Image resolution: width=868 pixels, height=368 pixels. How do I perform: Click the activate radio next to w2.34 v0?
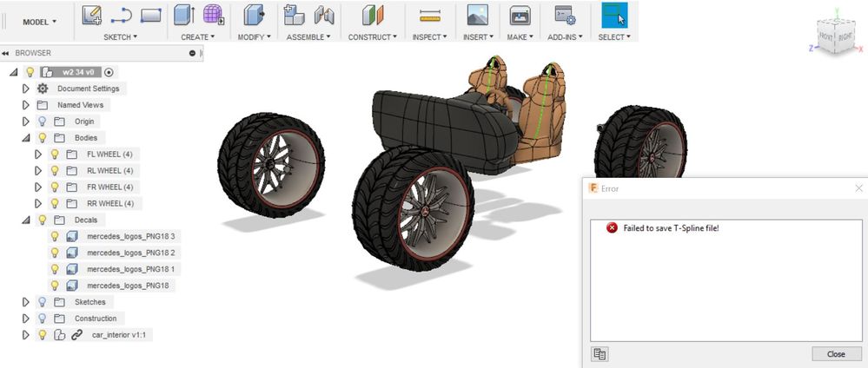(109, 72)
